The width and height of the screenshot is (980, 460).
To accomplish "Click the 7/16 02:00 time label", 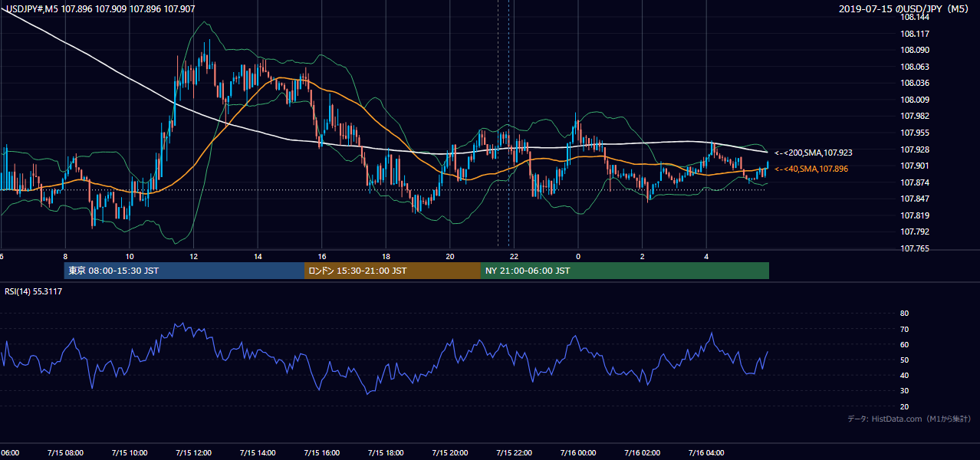I will pyautogui.click(x=642, y=452).
